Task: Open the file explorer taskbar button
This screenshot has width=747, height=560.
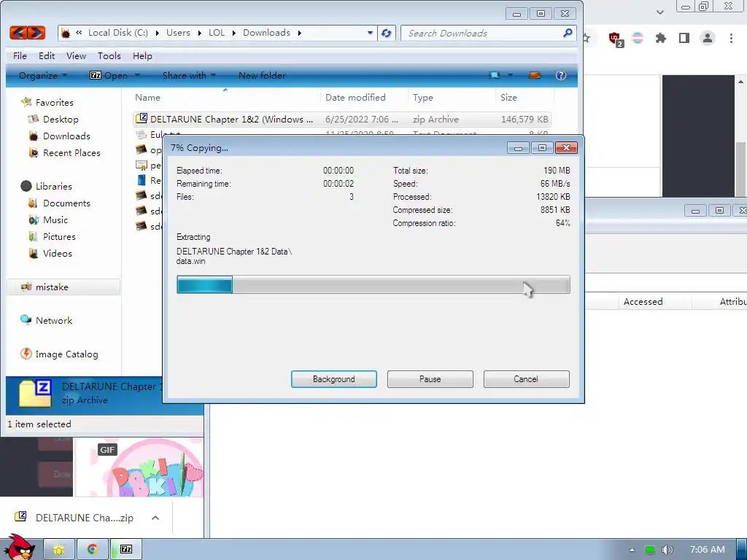Action: [x=59, y=549]
